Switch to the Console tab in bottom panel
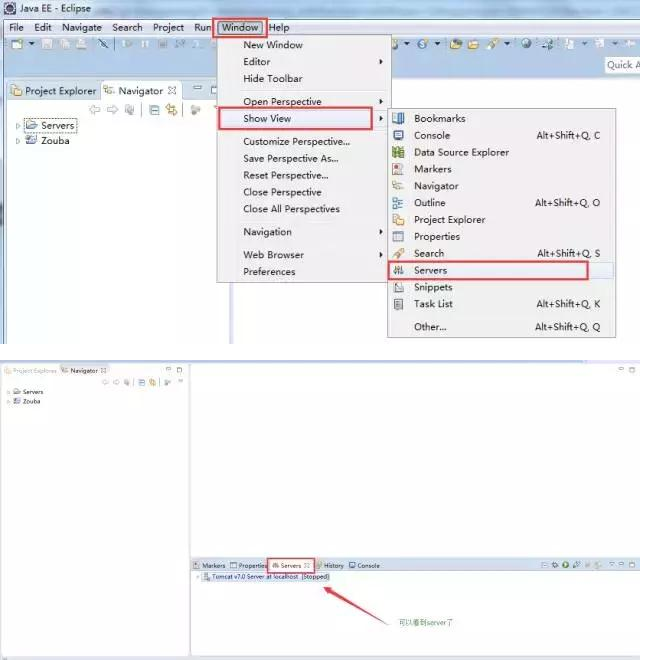Image resolution: width=647 pixels, height=661 pixels. 367,565
